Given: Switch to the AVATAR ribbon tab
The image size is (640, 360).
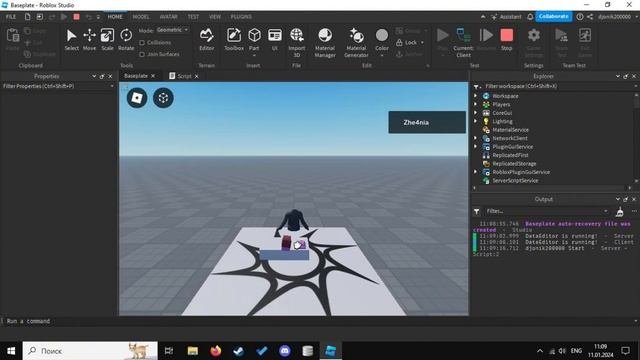Looking at the screenshot, I should click(x=169, y=17).
